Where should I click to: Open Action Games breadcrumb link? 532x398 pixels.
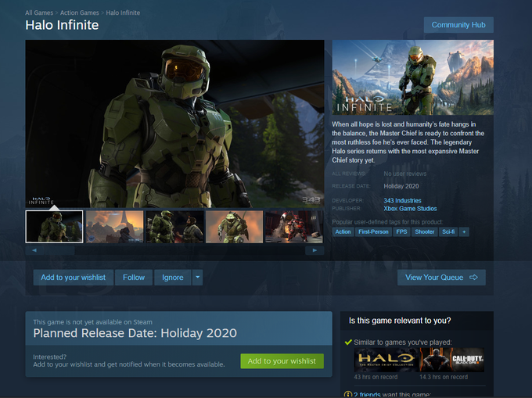(x=79, y=13)
